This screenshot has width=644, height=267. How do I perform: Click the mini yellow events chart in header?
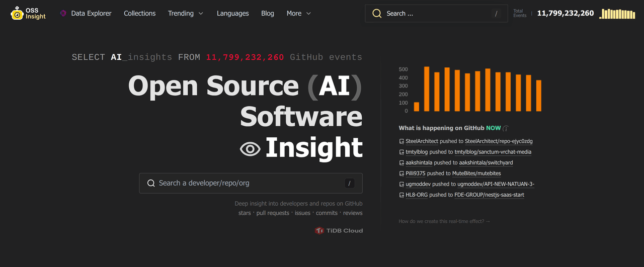[x=617, y=14]
